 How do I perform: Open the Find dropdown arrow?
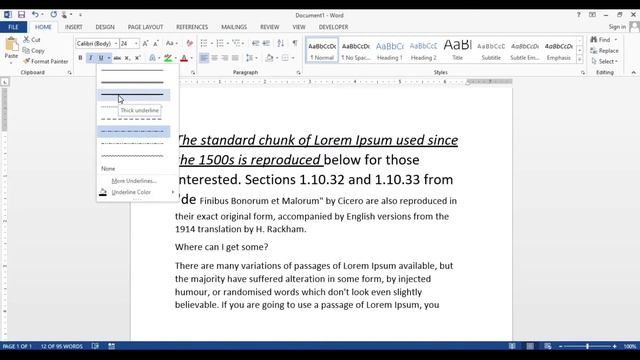tap(616, 40)
